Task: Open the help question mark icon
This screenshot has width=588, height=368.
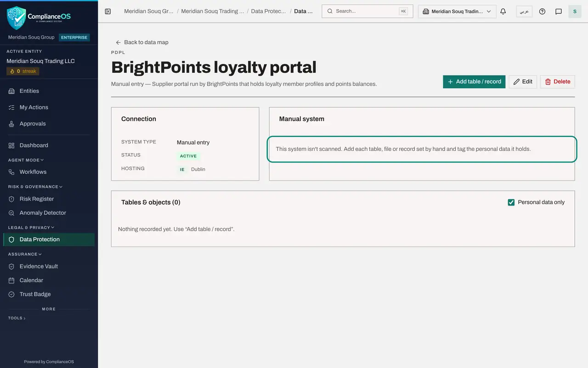Action: click(x=542, y=11)
